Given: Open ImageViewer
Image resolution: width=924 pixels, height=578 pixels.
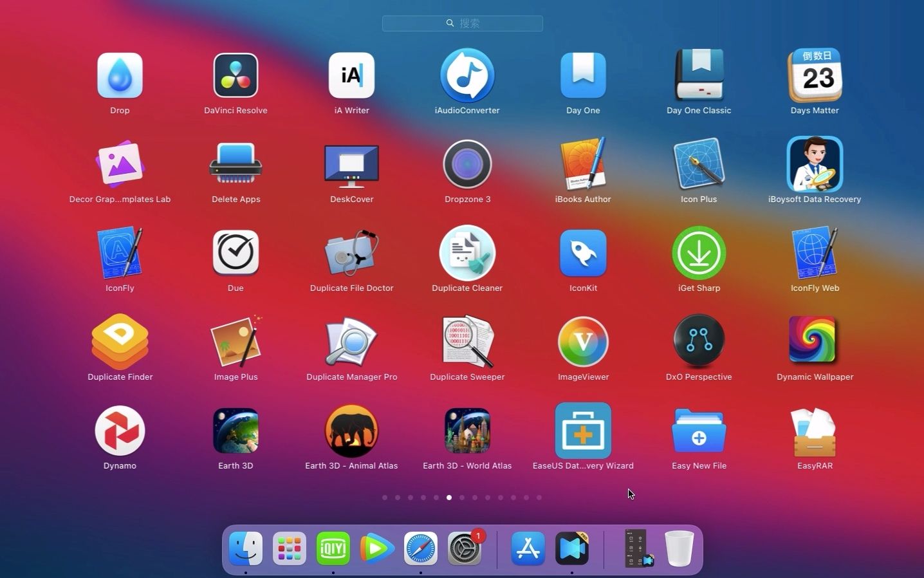Looking at the screenshot, I should click(583, 342).
